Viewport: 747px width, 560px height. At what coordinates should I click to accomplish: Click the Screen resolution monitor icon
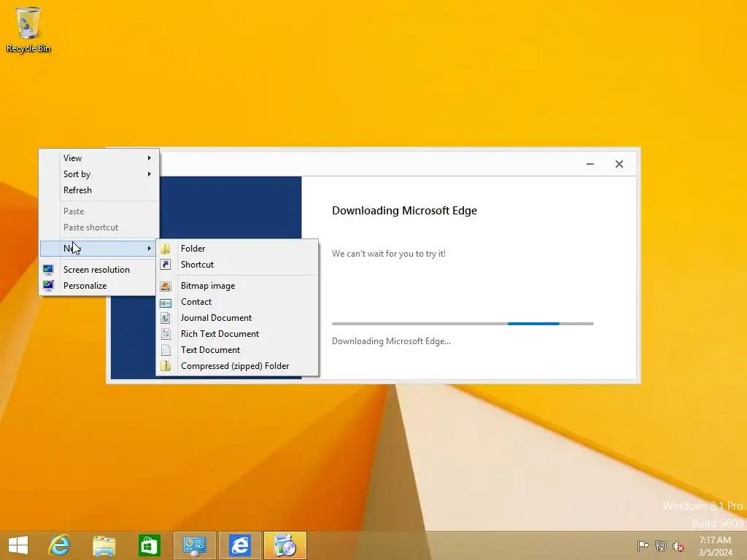[48, 270]
